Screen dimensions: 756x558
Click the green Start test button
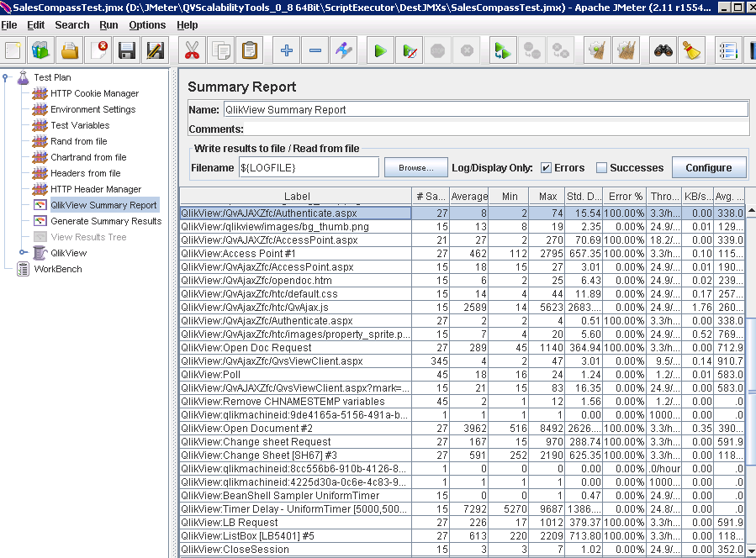(x=380, y=51)
